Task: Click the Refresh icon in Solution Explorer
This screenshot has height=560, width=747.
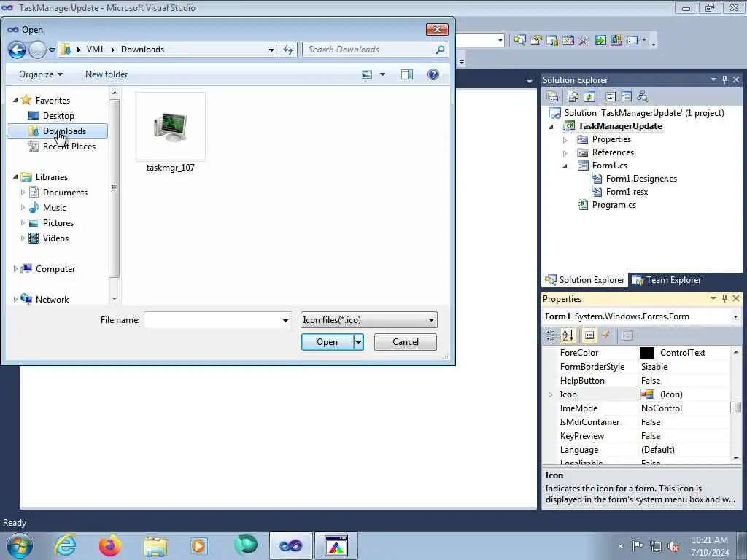Action: tap(589, 96)
